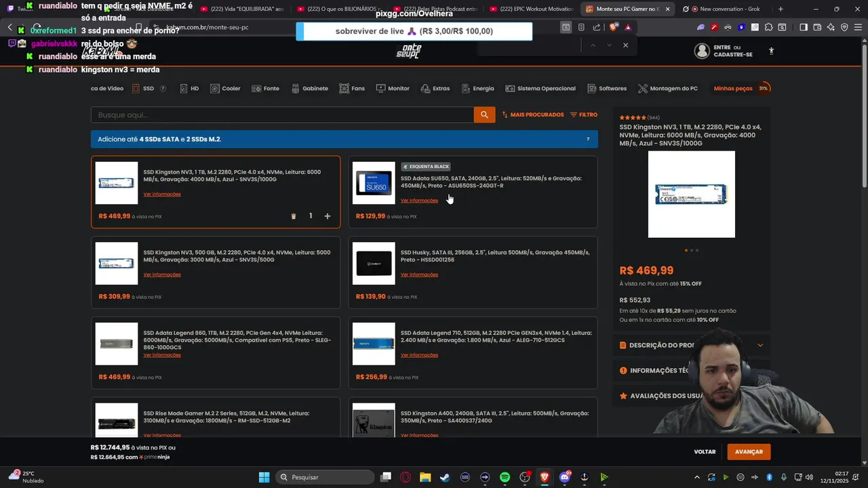View info link for Kingston NV3 1TB
868x488 pixels.
[x=162, y=195]
